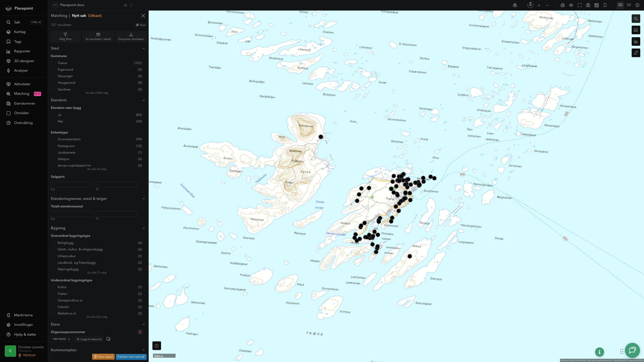
Task: Click Eksporter resultater button
Action: [x=131, y=37]
